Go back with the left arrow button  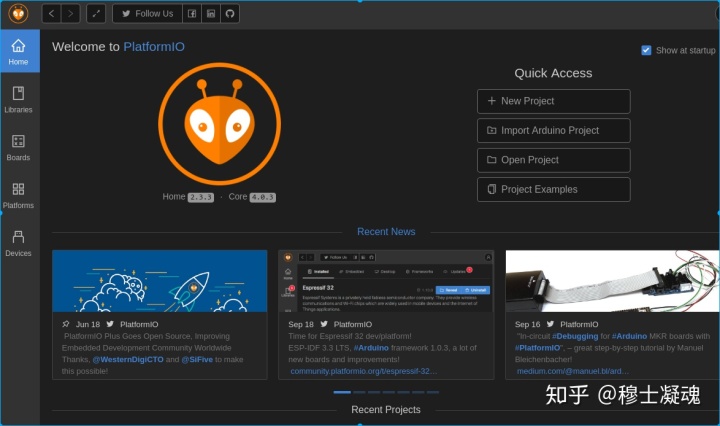coord(51,13)
